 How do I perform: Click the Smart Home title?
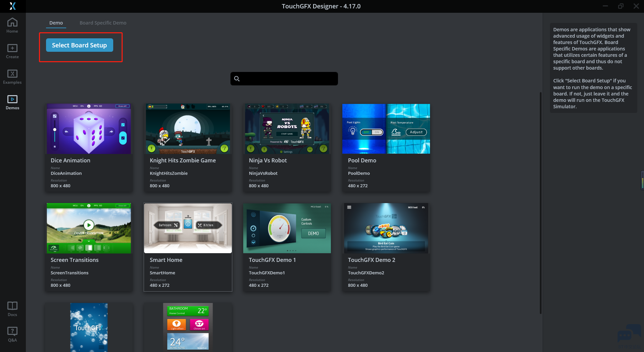[x=166, y=260]
